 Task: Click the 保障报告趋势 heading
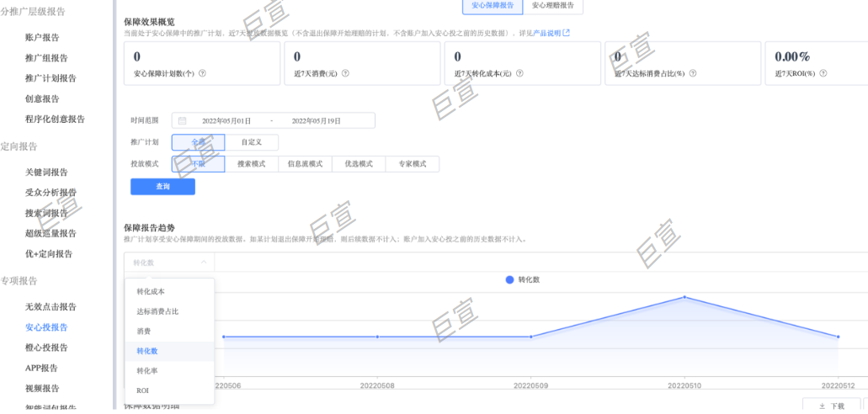click(x=150, y=228)
